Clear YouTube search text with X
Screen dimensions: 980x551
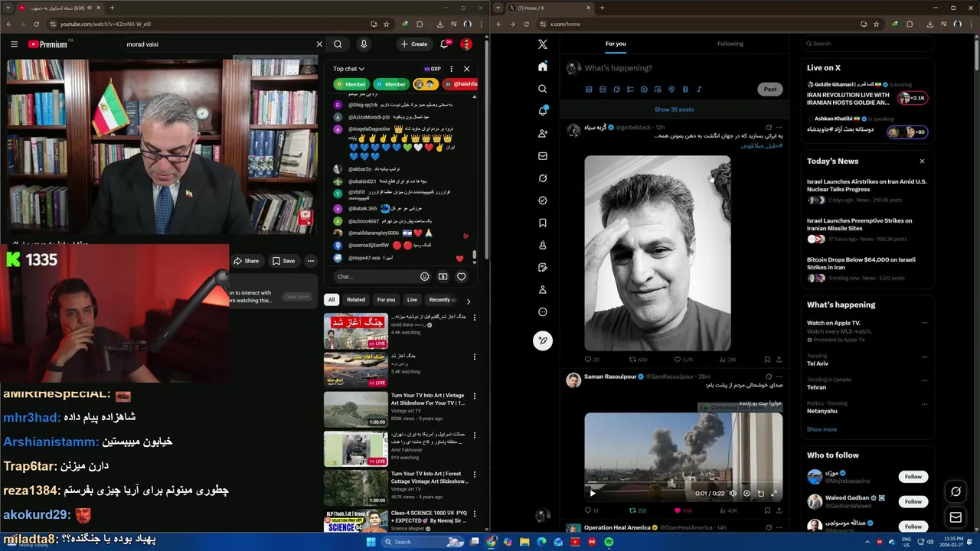[x=319, y=44]
